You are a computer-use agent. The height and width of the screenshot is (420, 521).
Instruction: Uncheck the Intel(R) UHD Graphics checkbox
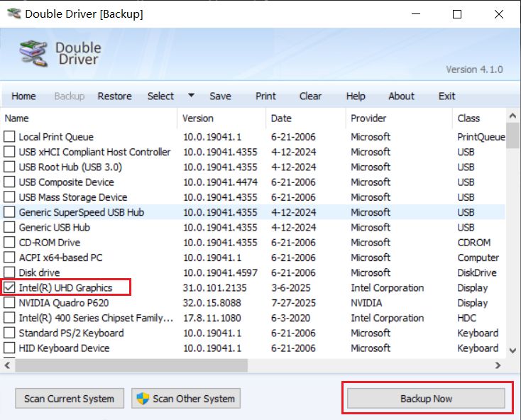(x=9, y=288)
